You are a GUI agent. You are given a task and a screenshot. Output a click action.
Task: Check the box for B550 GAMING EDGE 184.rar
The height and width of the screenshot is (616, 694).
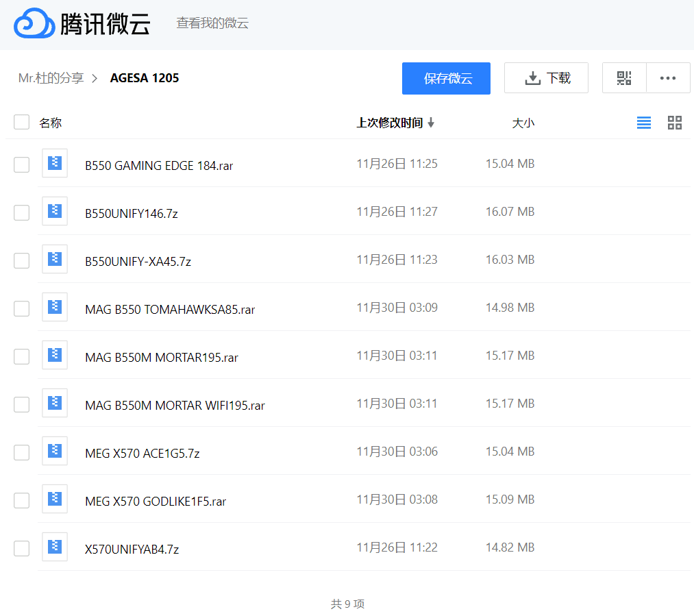click(22, 164)
